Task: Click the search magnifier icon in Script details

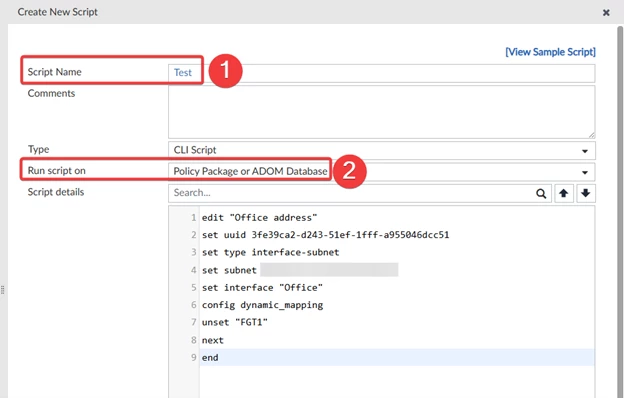Action: click(541, 193)
